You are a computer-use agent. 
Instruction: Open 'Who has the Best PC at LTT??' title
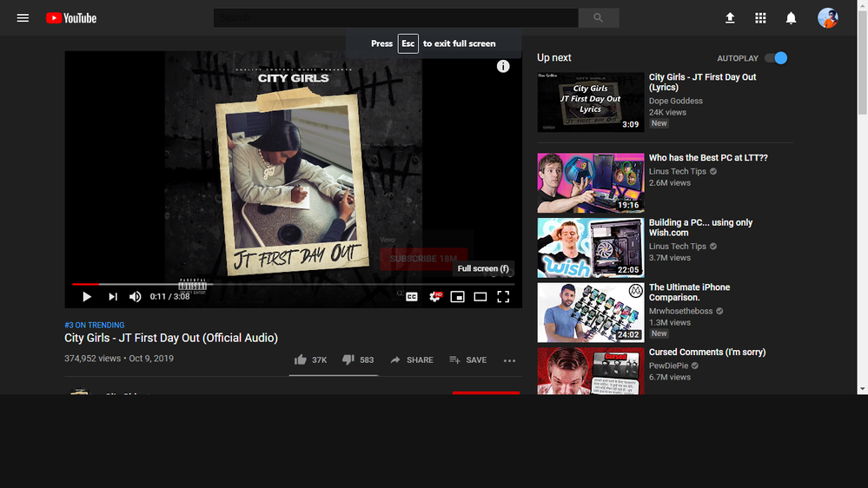[708, 158]
